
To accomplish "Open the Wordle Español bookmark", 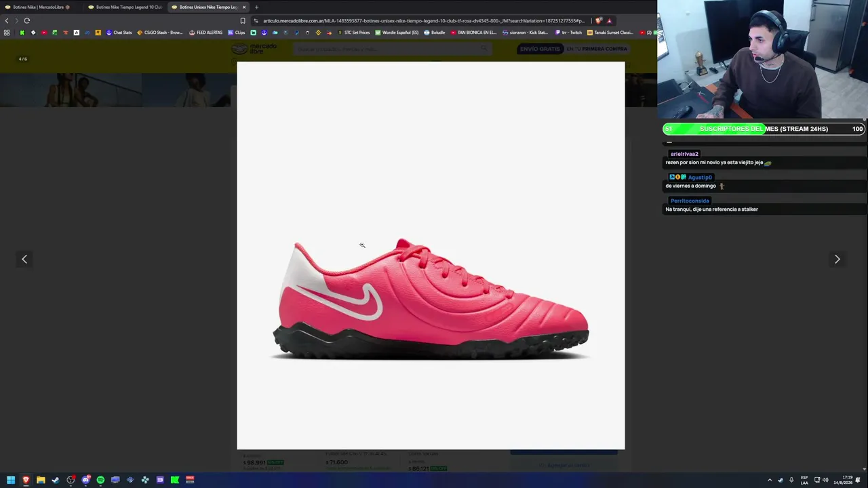I will coord(397,33).
